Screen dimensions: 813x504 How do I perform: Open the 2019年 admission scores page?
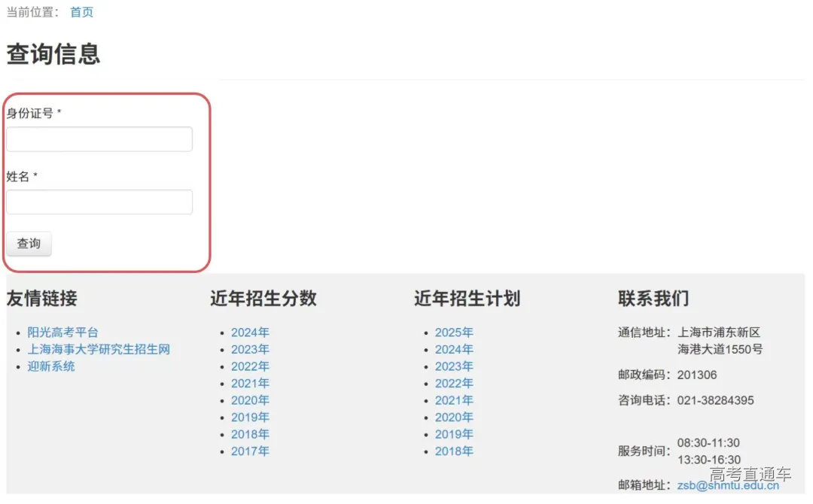250,417
